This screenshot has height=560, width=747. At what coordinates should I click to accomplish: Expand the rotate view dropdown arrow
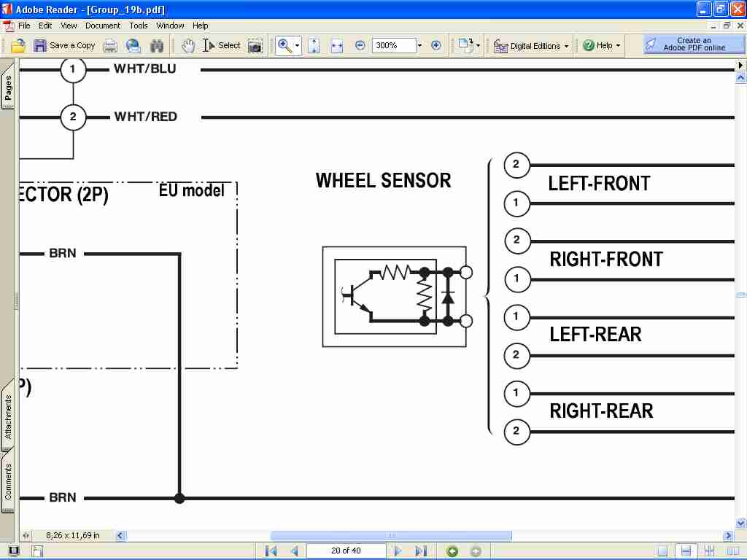click(x=479, y=46)
